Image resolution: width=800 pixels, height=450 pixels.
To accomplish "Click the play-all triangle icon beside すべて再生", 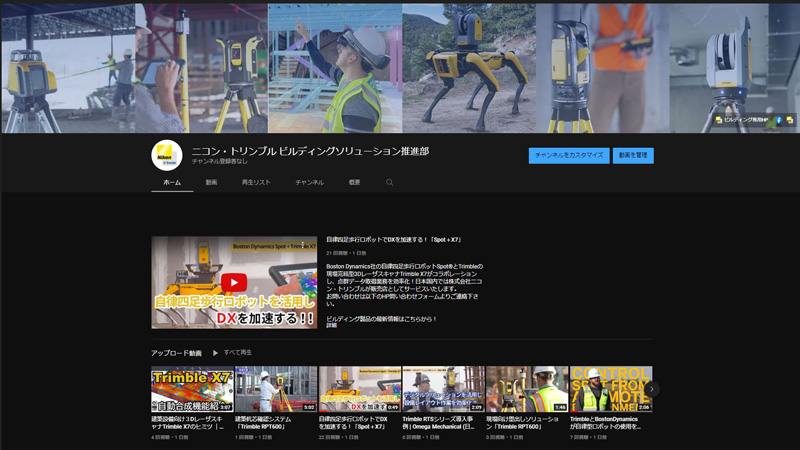I will 215,353.
